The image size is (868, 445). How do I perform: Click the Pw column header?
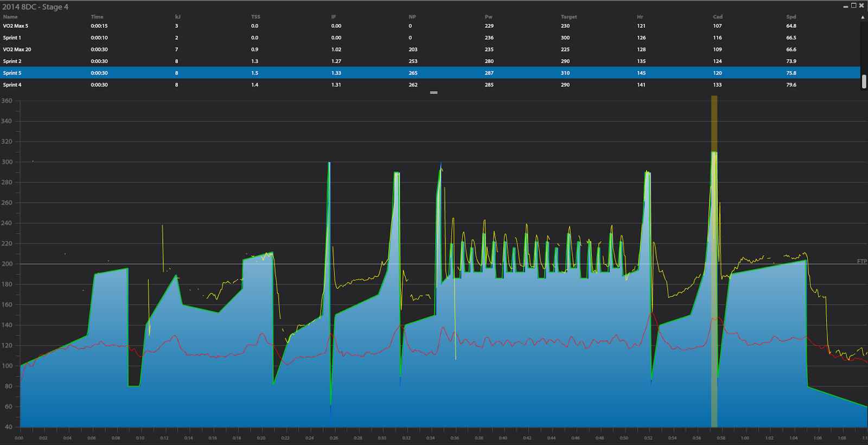[x=489, y=17]
